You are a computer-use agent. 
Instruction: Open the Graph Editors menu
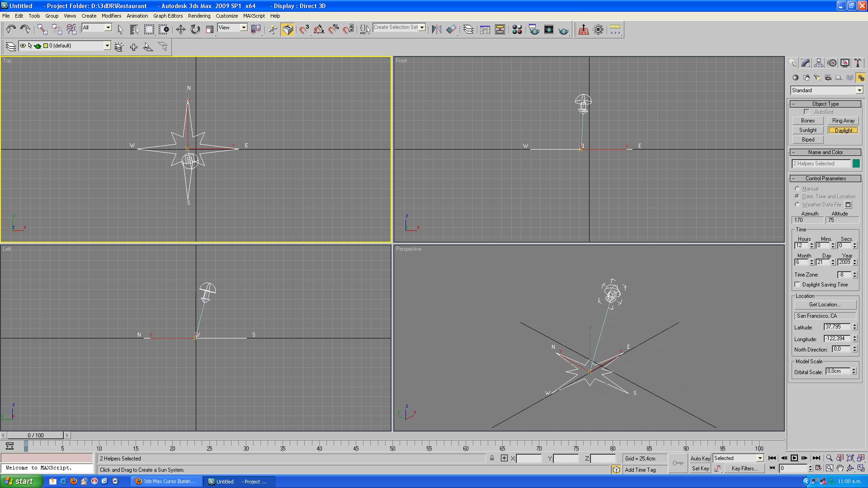pos(168,16)
